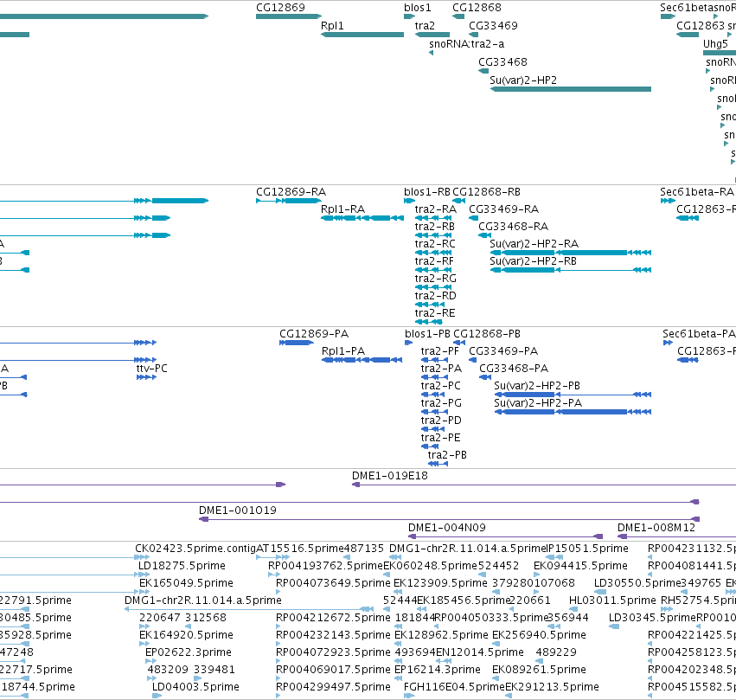Select the Su(var)2-HP2-PB protein label
This screenshot has height=700, width=736.
(537, 386)
